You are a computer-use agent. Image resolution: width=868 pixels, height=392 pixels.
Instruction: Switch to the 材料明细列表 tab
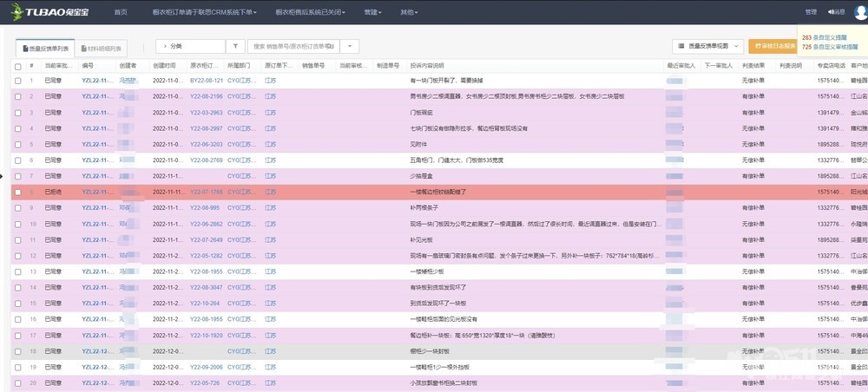pos(102,49)
